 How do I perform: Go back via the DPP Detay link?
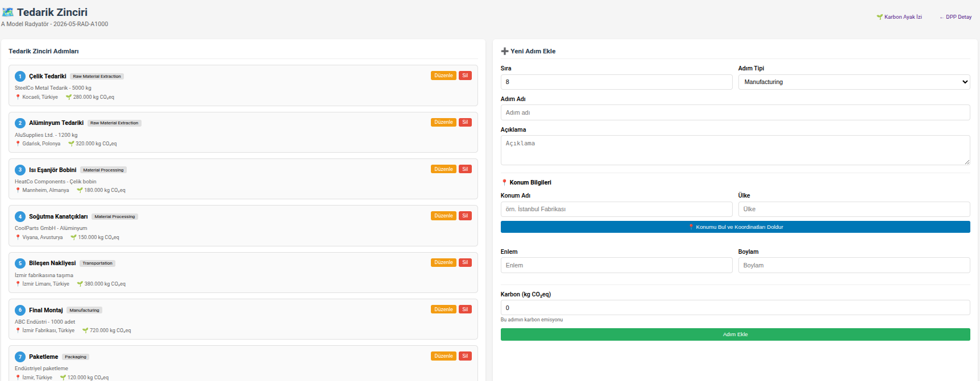click(956, 17)
